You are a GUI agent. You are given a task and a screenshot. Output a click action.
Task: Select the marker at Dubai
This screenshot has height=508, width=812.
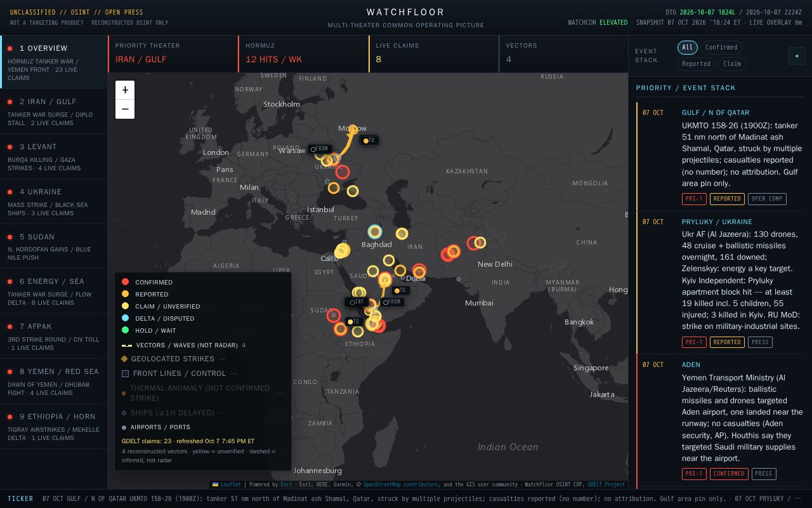click(x=419, y=272)
